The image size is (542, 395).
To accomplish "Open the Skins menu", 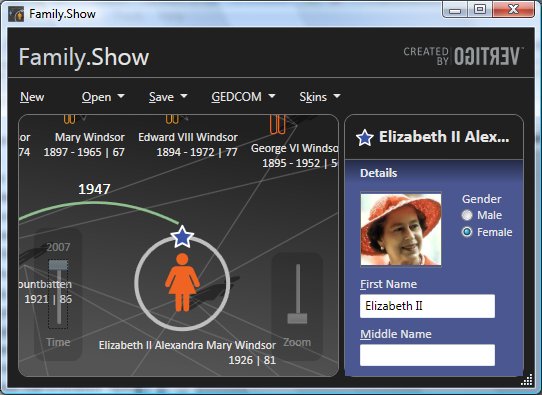I will [320, 97].
